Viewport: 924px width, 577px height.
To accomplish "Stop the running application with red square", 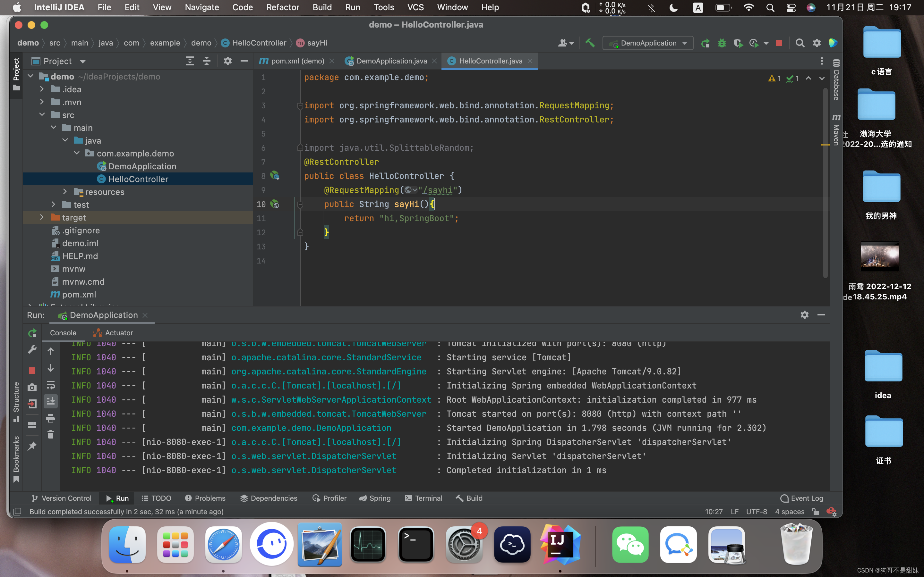I will pyautogui.click(x=779, y=43).
